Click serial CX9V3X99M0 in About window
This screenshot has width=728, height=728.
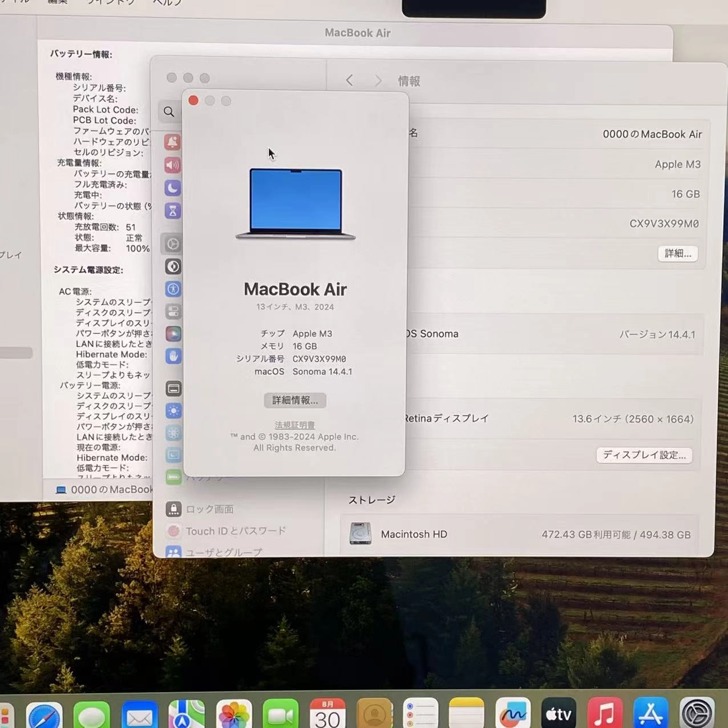point(319,359)
